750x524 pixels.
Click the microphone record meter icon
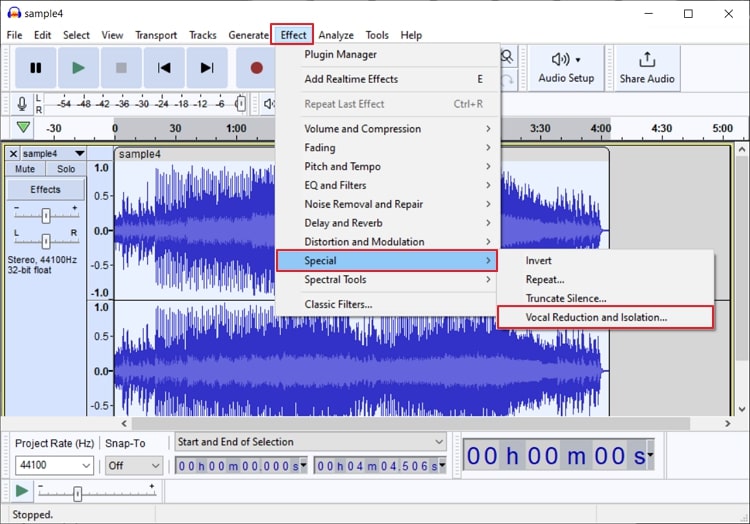[22, 104]
